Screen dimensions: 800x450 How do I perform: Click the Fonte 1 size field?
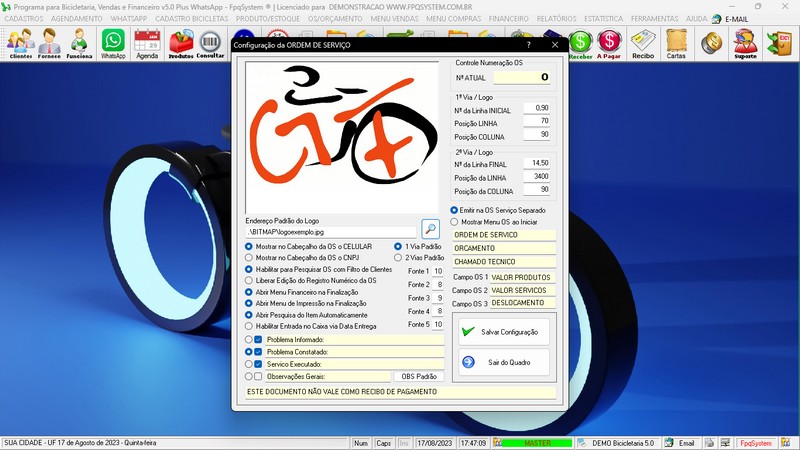[438, 271]
